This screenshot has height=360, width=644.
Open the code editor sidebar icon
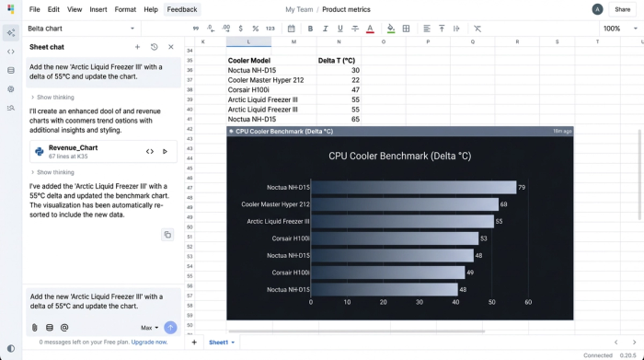tap(11, 52)
